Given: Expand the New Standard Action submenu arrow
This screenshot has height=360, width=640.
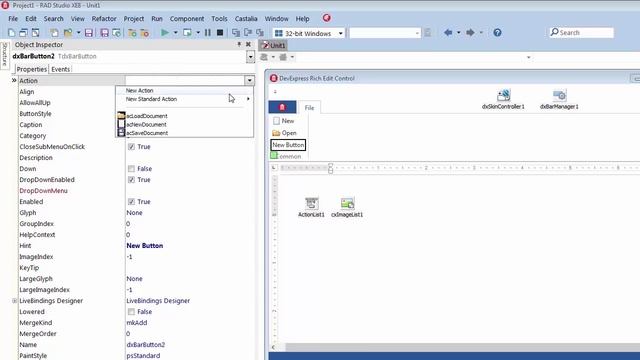Looking at the screenshot, I should pos(248,99).
